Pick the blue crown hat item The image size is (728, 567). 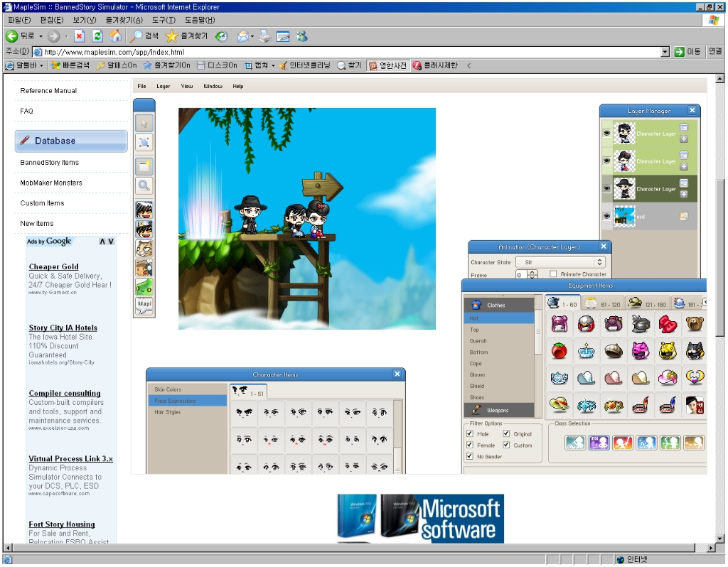[587, 351]
